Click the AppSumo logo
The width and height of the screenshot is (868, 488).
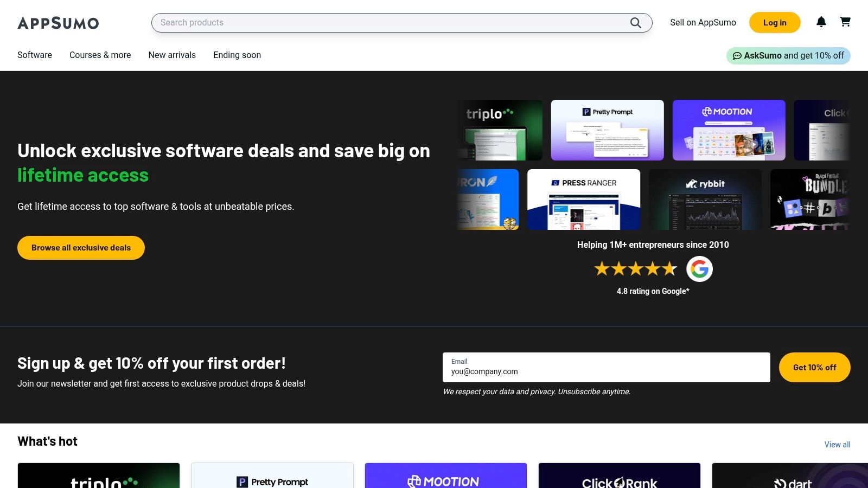[x=58, y=23]
